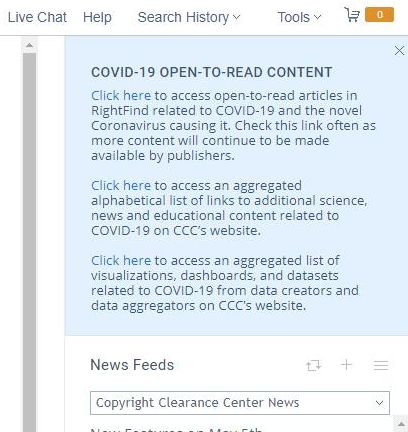Click the orange cart item count badge
Image resolution: width=408 pixels, height=432 pixels.
pos(379,15)
